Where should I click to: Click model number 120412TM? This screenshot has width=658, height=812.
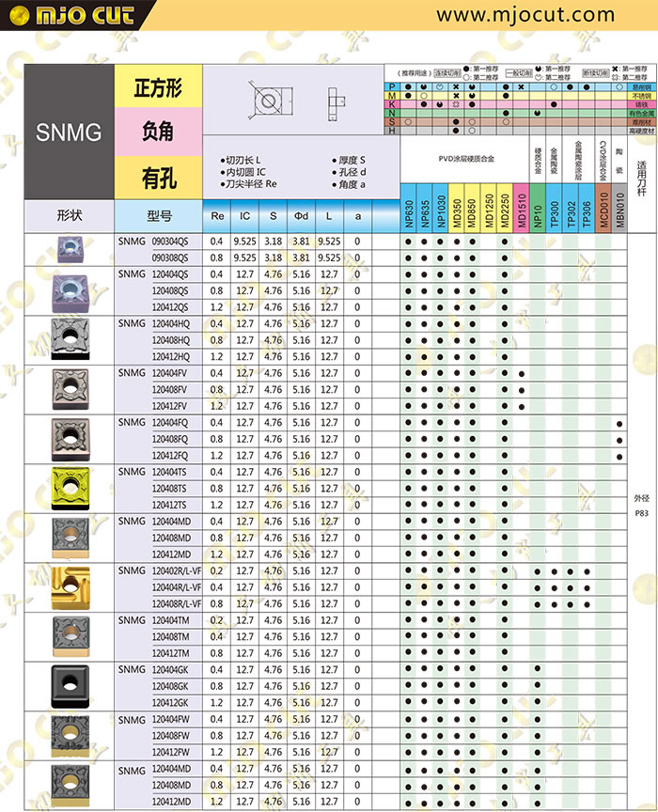click(170, 653)
